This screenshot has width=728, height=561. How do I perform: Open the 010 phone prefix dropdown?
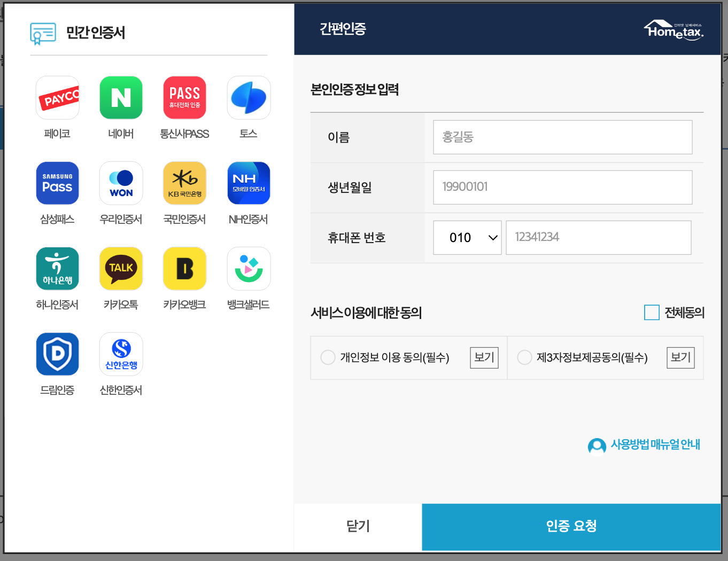tap(467, 238)
